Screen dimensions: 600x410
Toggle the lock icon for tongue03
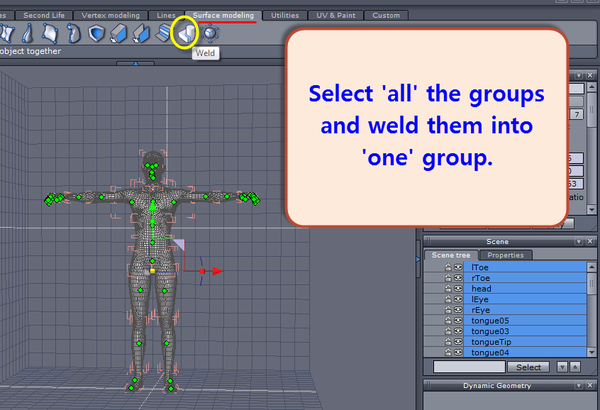(448, 331)
